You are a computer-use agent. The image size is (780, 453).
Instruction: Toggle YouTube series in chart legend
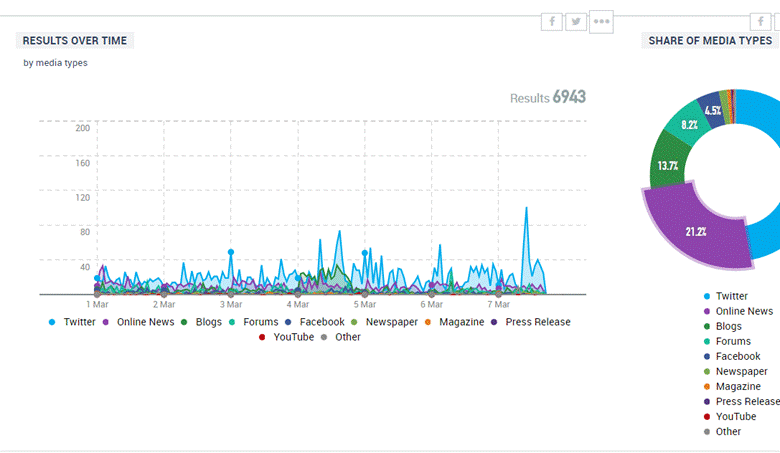(286, 337)
